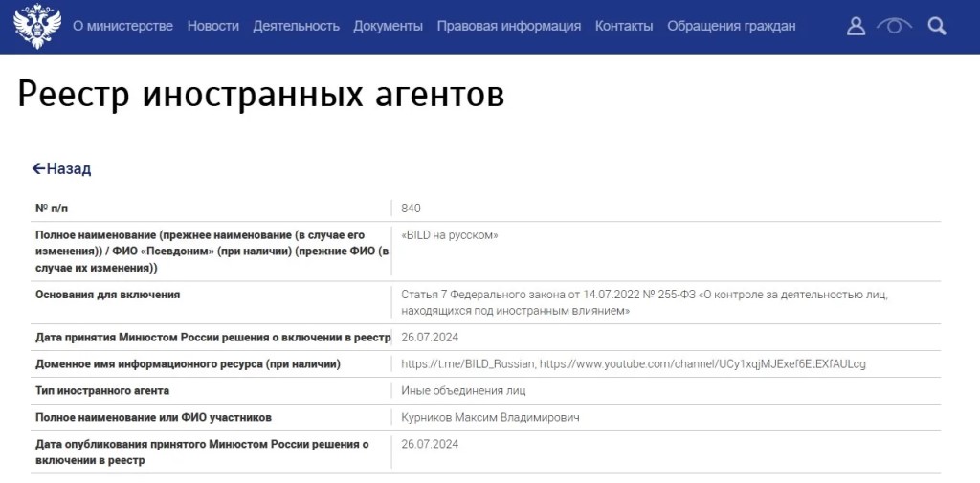The height and width of the screenshot is (483, 980).
Task: Open the user account icon
Action: coord(856,26)
